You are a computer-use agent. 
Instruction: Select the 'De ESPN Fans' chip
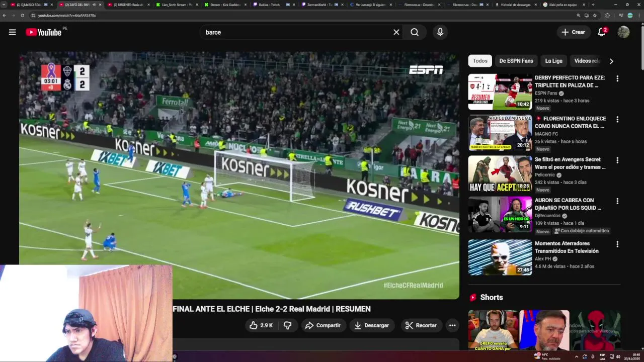pos(516,61)
